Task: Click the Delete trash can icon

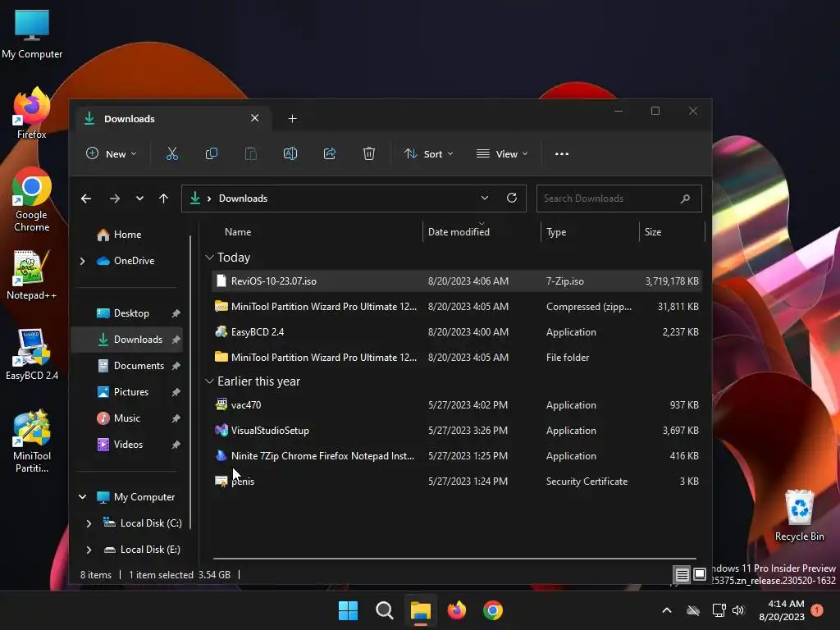Action: pos(368,154)
